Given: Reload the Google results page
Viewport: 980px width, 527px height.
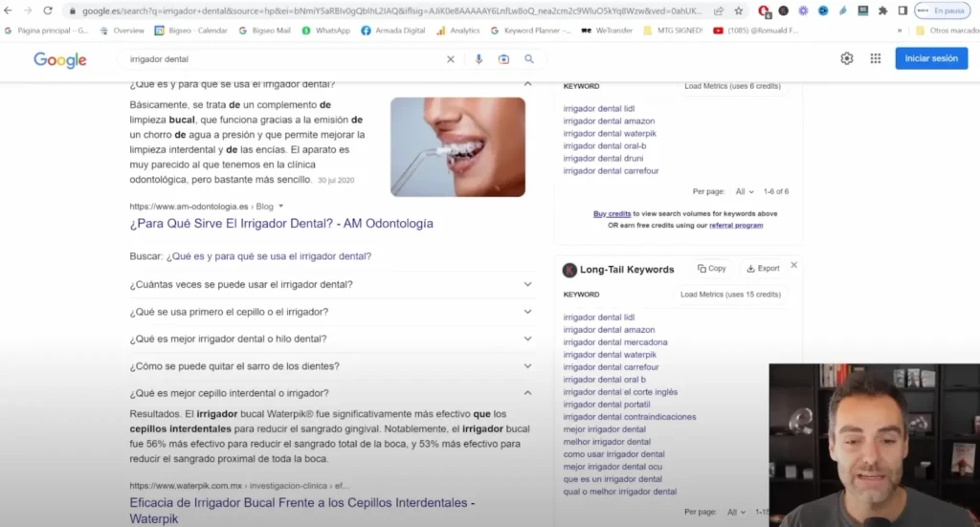Looking at the screenshot, I should click(48, 11).
